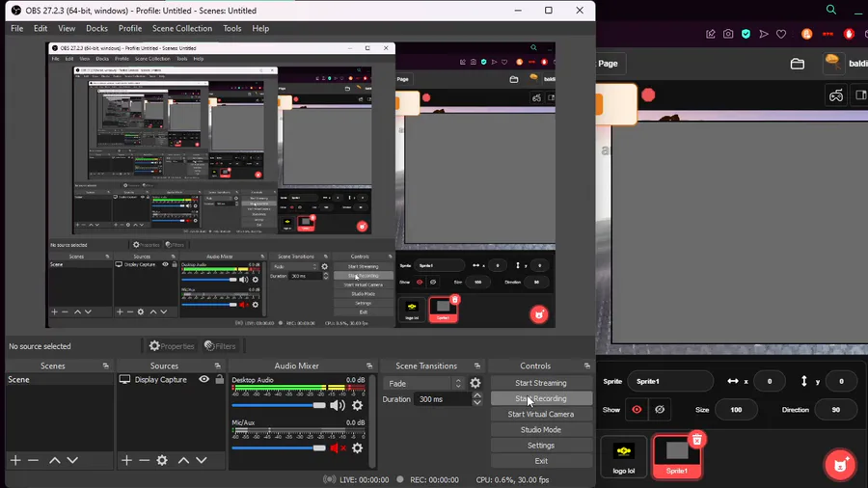The width and height of the screenshot is (868, 488).
Task: Increase transition duration stepper
Action: coord(477,395)
